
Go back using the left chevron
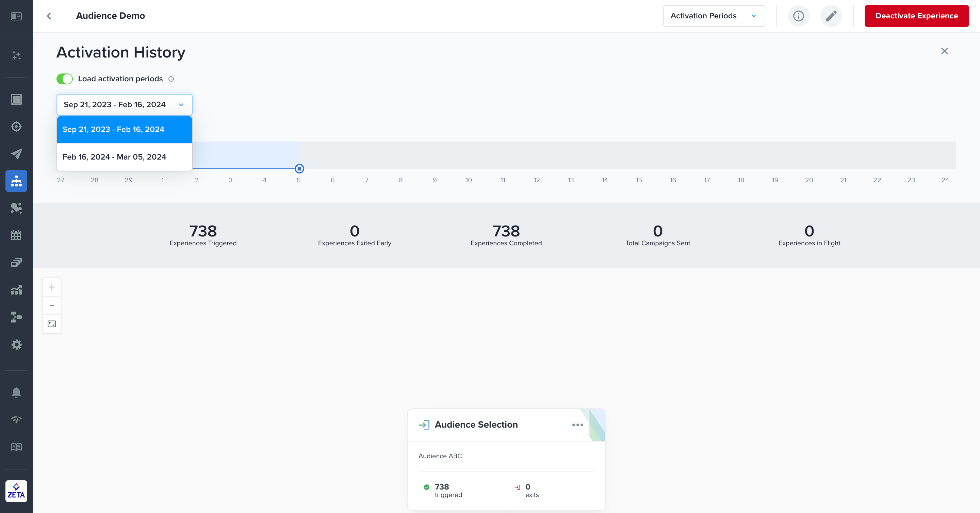pyautogui.click(x=49, y=16)
